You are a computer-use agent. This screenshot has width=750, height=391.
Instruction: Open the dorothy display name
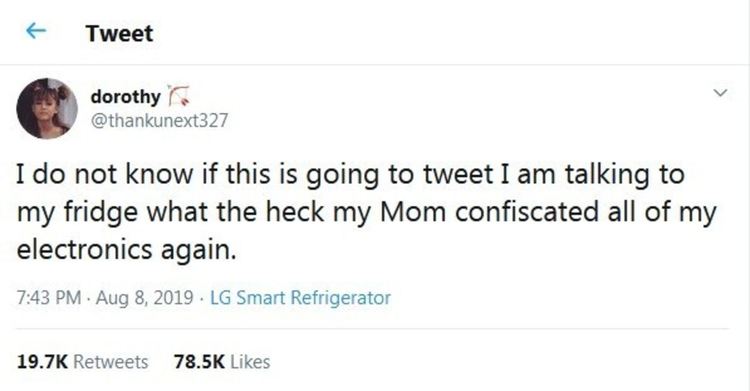tap(126, 96)
